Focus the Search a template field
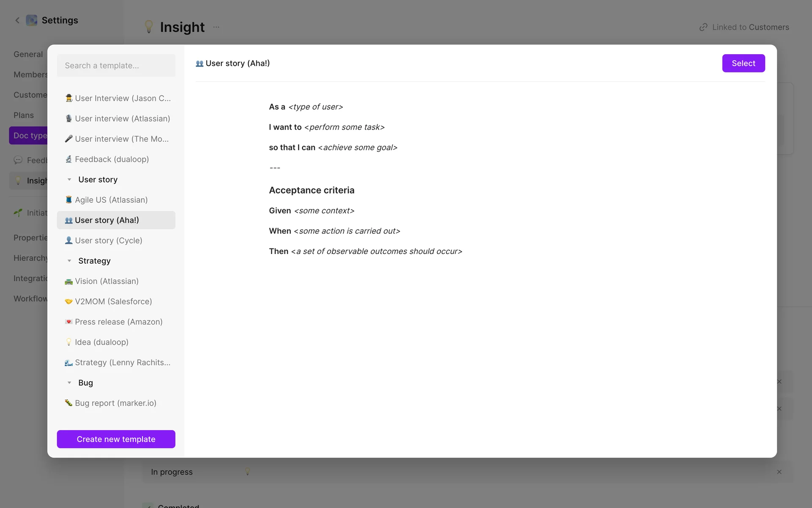 pyautogui.click(x=116, y=66)
